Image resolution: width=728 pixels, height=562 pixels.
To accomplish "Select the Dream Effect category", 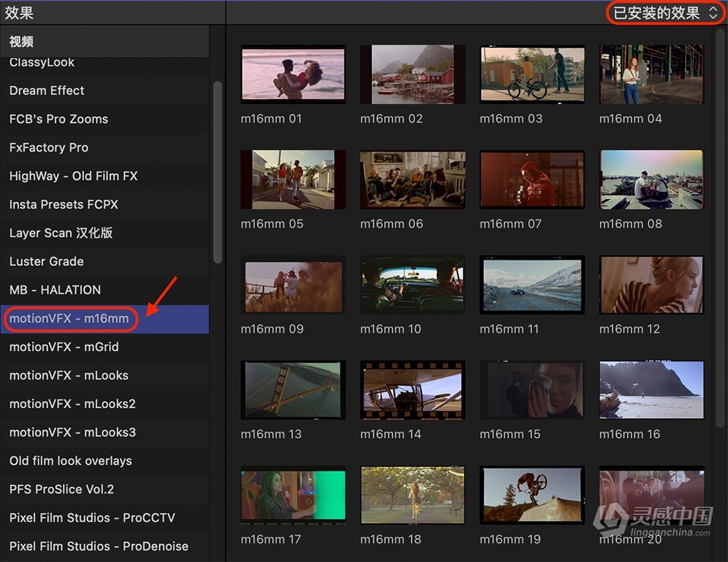I will pyautogui.click(x=104, y=91).
